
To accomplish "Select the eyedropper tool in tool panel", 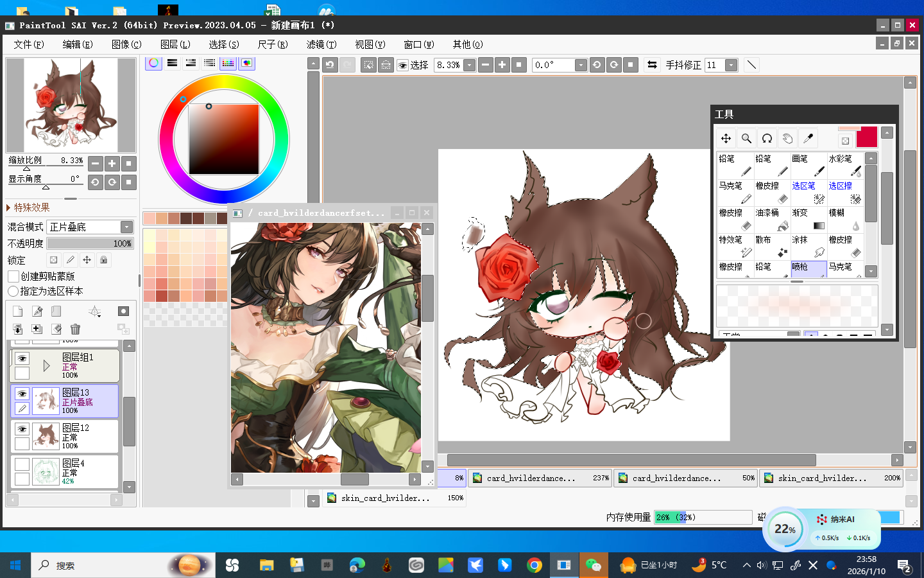I will click(x=808, y=138).
